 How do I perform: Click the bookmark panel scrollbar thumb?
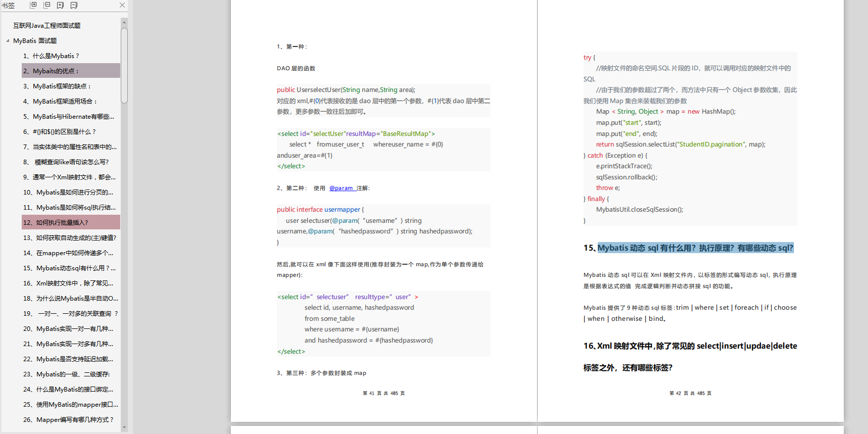point(124,66)
